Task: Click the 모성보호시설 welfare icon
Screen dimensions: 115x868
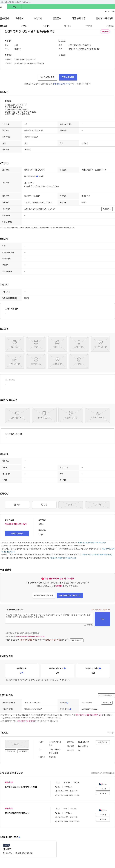Action: click(57, 361)
